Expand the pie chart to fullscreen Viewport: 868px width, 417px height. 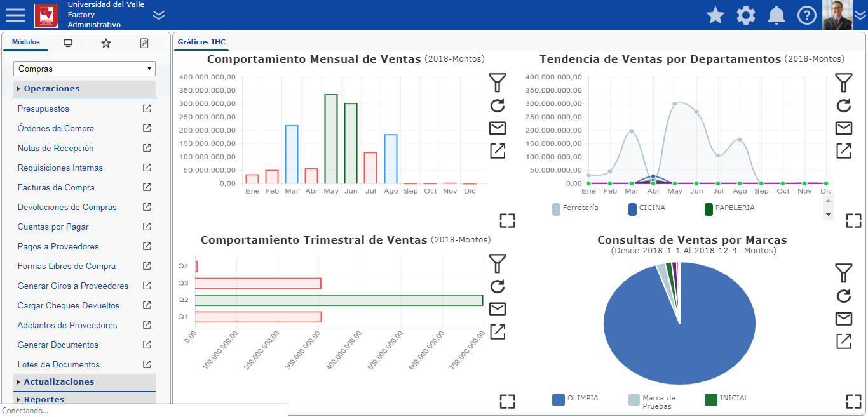(855, 401)
